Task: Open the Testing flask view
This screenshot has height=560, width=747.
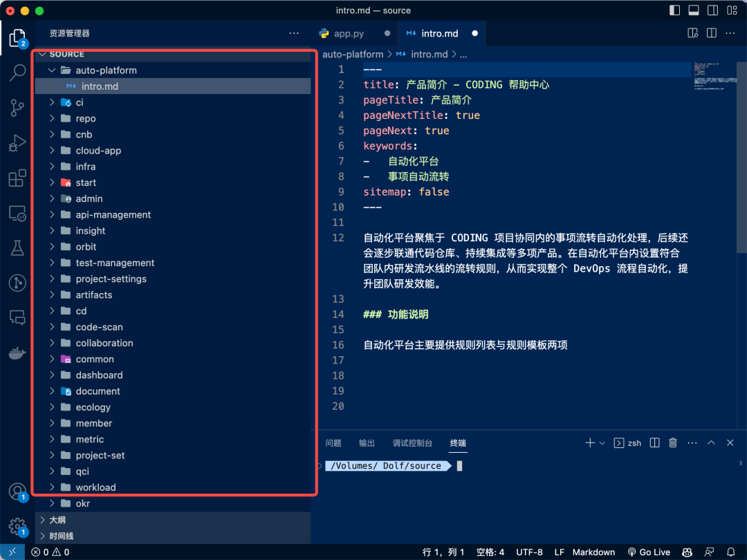Action: coord(17,248)
